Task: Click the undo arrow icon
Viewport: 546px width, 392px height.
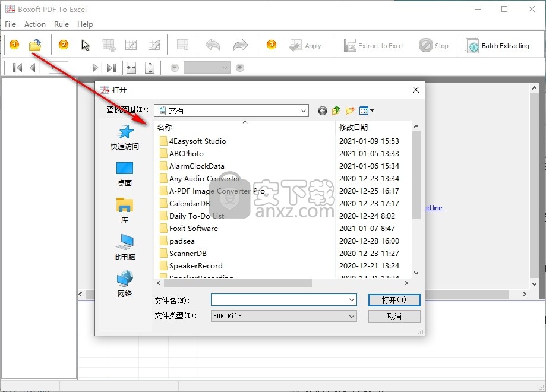Action: [213, 45]
